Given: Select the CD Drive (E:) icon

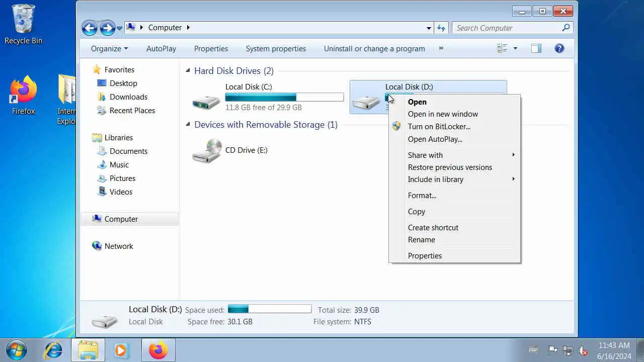Looking at the screenshot, I should point(207,150).
